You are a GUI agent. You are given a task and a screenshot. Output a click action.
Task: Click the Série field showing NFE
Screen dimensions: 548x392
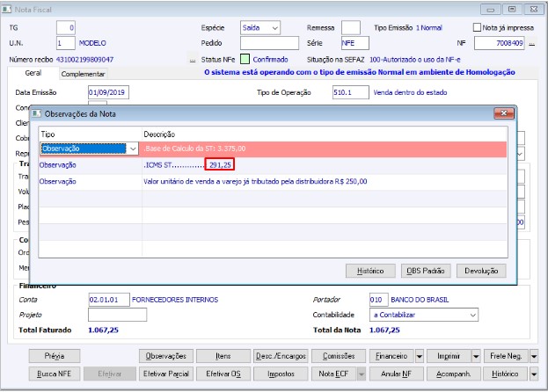[355, 43]
